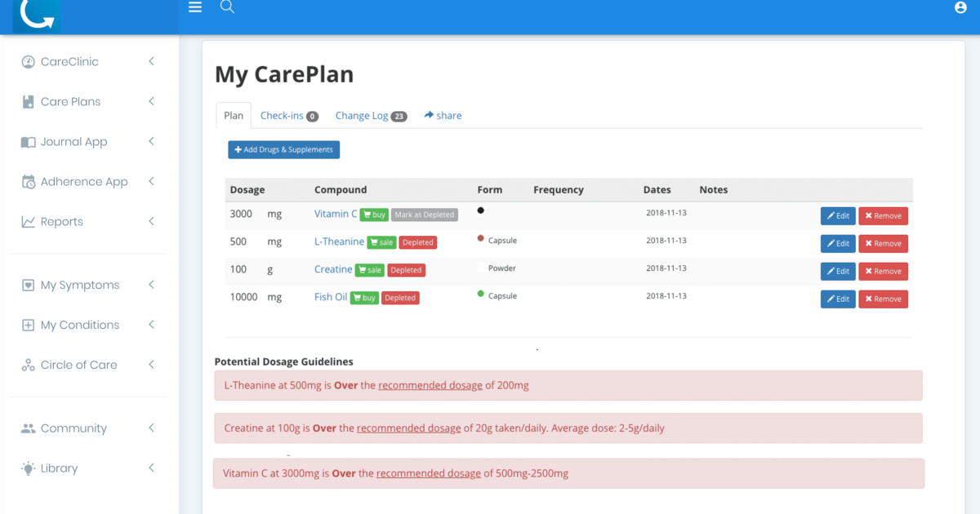Toggle Depleted badge for Fish Oil
Image resolution: width=980 pixels, height=514 pixels.
click(400, 298)
